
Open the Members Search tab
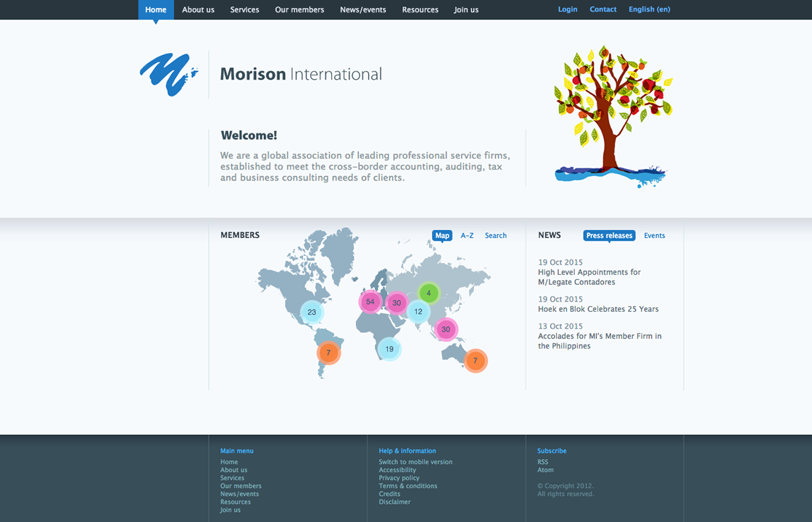(x=496, y=236)
